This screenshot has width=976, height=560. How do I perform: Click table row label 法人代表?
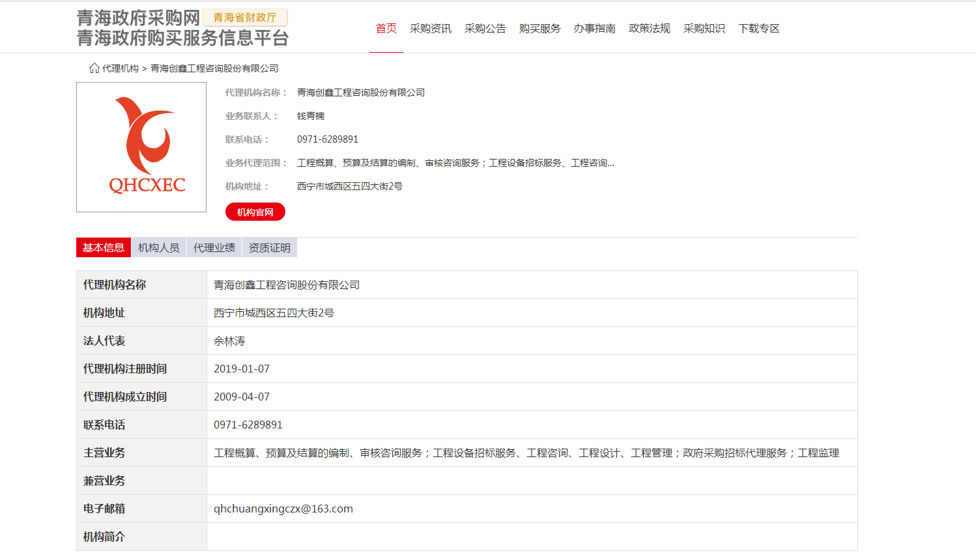(x=104, y=341)
